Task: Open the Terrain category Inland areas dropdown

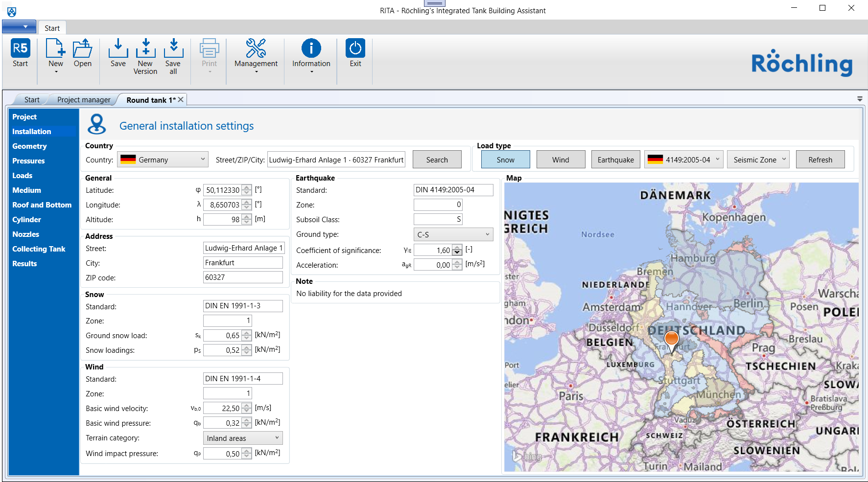Action: pyautogui.click(x=243, y=438)
